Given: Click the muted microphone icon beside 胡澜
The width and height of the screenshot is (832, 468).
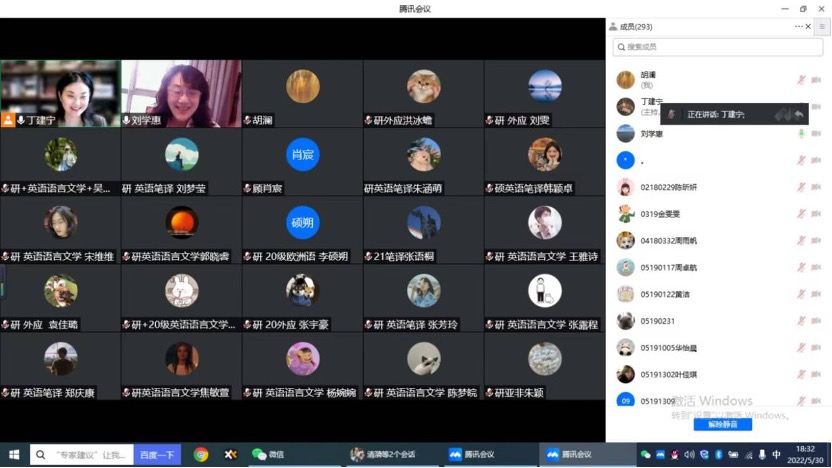Looking at the screenshot, I should (x=801, y=80).
